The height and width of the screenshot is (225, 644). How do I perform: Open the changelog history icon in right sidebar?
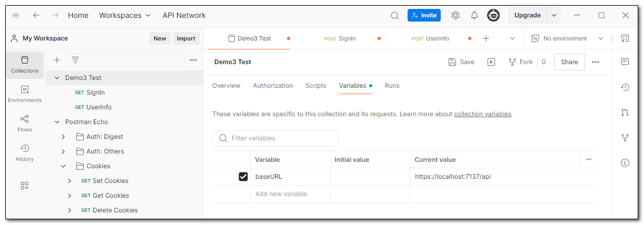pos(625,87)
